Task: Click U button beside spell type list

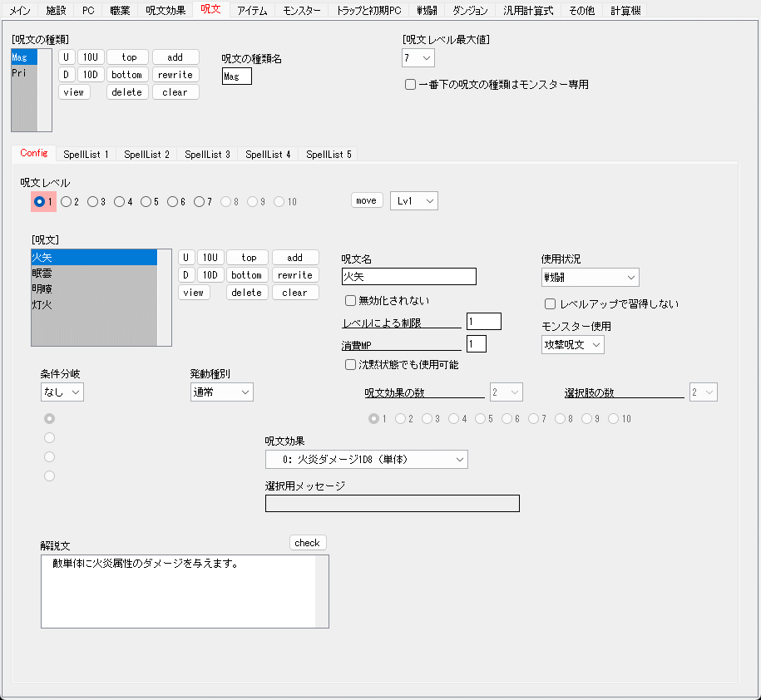Action: point(67,57)
